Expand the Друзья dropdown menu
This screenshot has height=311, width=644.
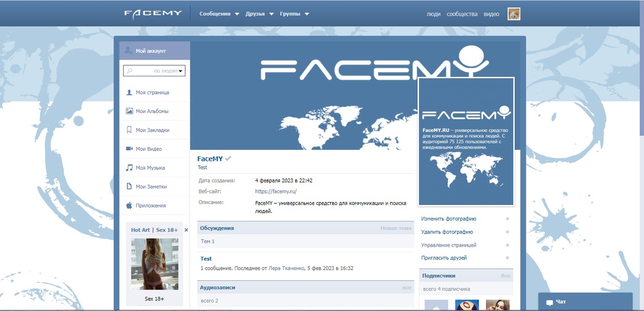[259, 14]
